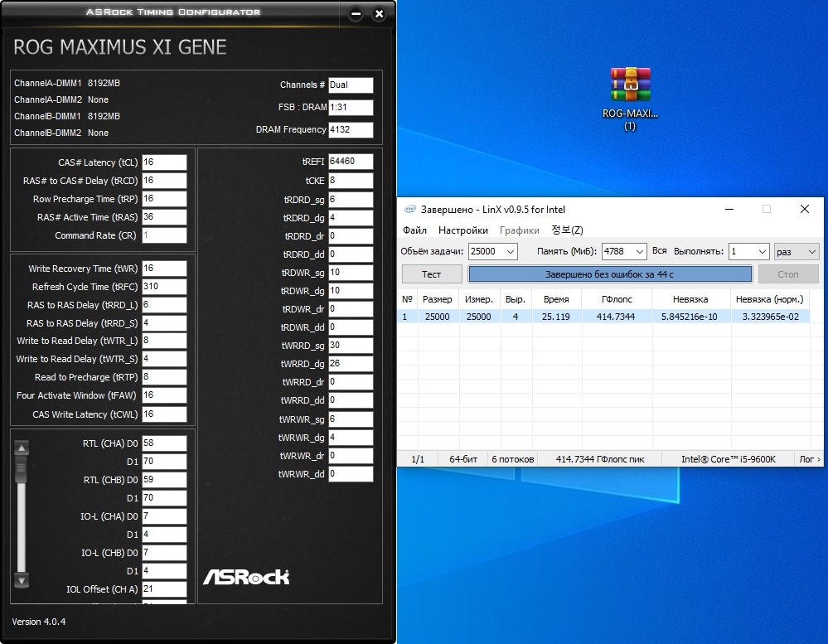Click the tWRRD_dg value field
Viewport: 828px width, 644px height.
tap(351, 364)
